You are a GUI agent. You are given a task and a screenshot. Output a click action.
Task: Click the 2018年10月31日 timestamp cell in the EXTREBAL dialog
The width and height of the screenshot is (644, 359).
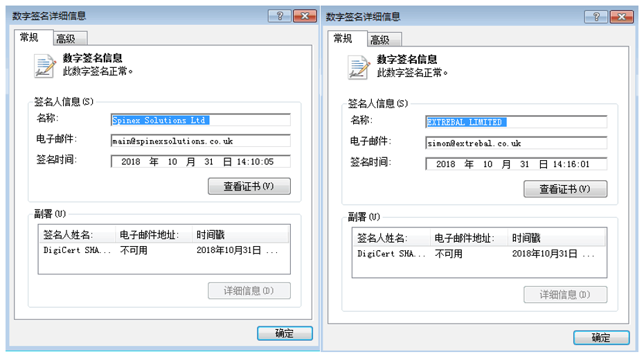(553, 254)
